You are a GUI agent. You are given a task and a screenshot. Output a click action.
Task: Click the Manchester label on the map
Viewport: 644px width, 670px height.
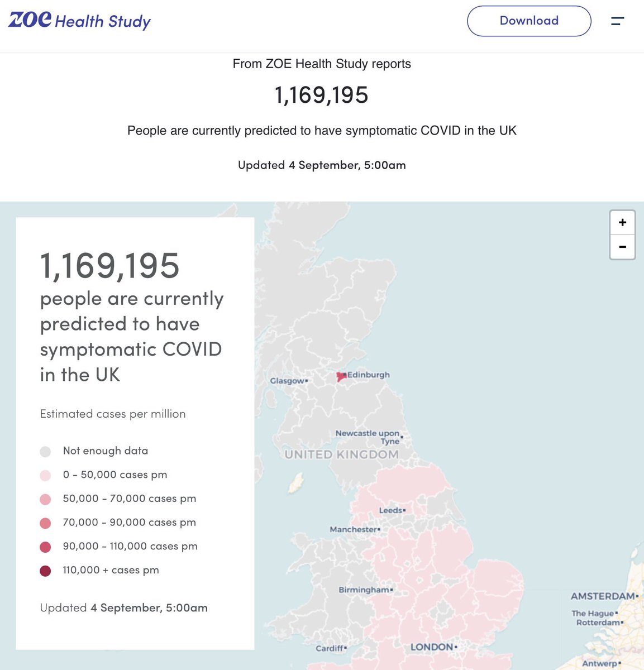[x=354, y=529]
